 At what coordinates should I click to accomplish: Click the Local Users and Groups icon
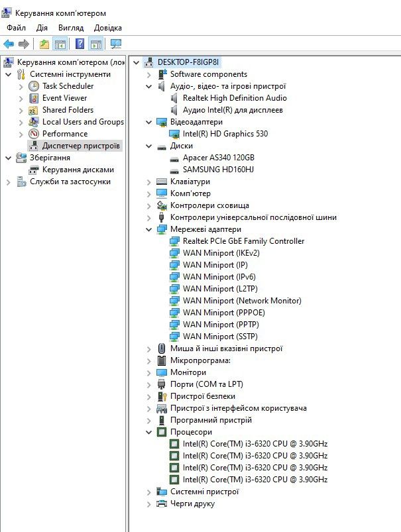(33, 122)
